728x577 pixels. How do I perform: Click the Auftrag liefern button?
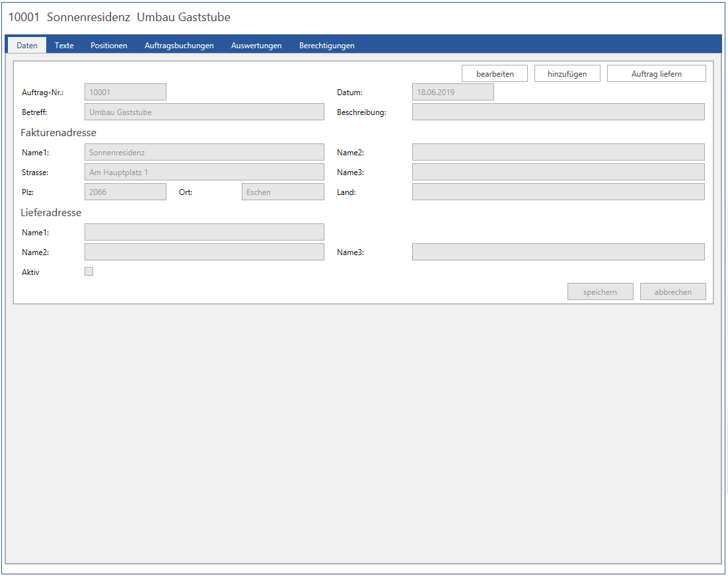(x=656, y=73)
